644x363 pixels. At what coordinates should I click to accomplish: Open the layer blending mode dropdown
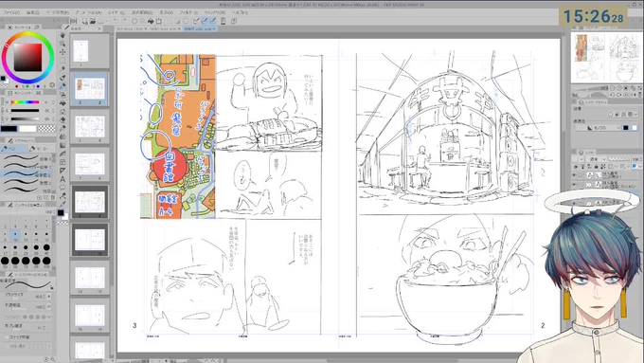[597, 159]
